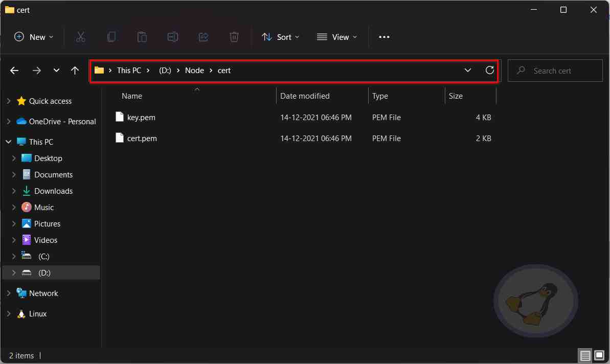610x364 pixels.
Task: Minimize the cert window
Action: 534,10
